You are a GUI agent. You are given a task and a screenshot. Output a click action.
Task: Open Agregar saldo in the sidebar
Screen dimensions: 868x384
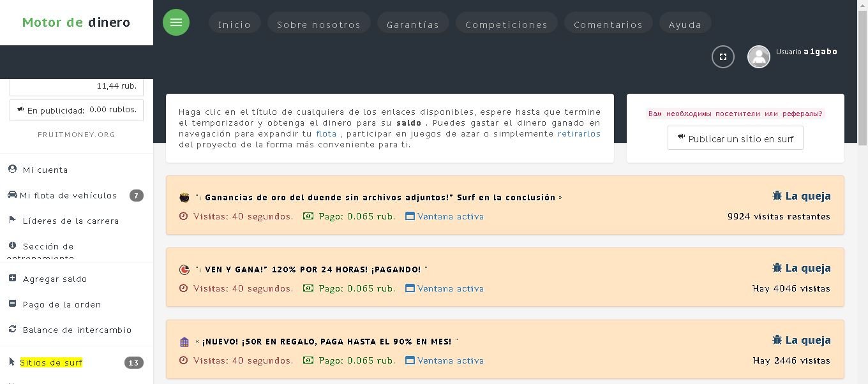55,279
